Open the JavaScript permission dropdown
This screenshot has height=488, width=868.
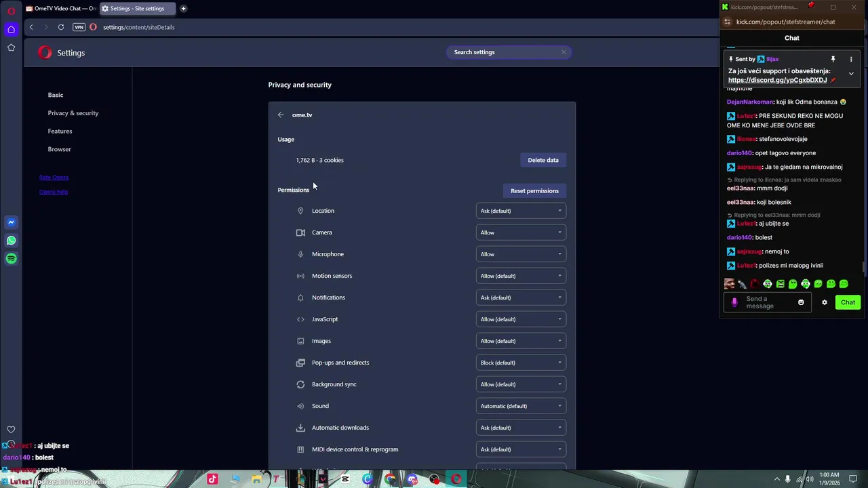pos(521,319)
